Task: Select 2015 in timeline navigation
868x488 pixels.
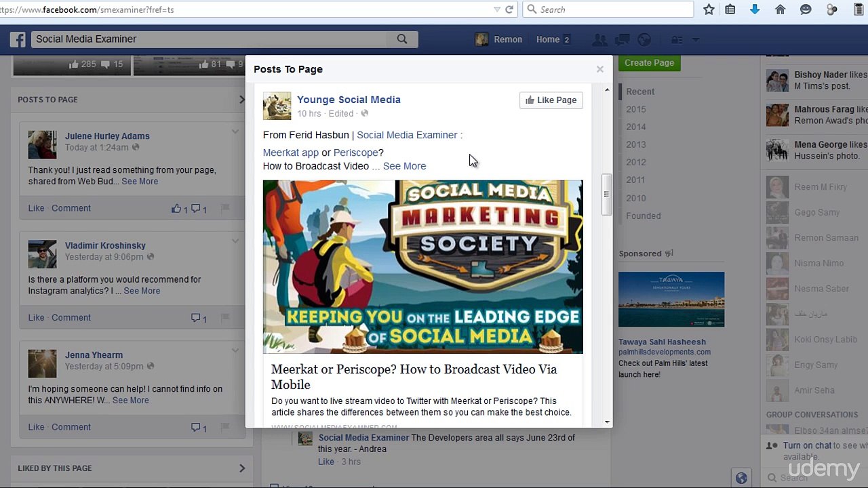Action: click(x=636, y=109)
